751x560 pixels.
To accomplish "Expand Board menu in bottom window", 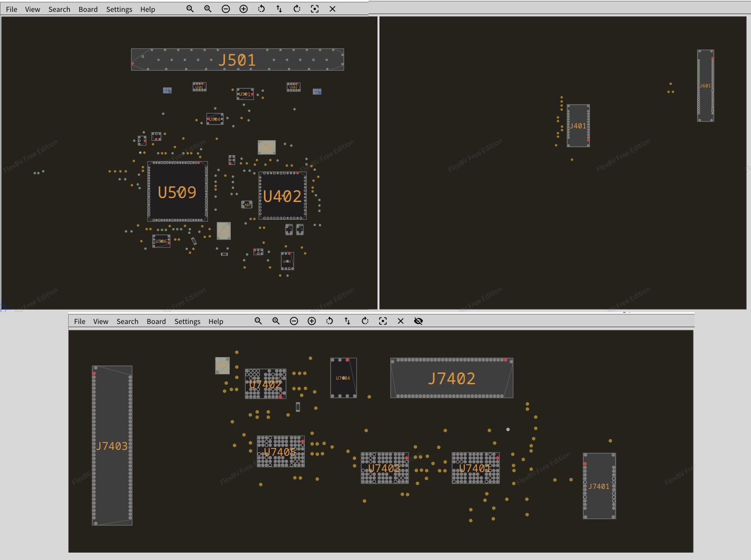I will (x=156, y=321).
